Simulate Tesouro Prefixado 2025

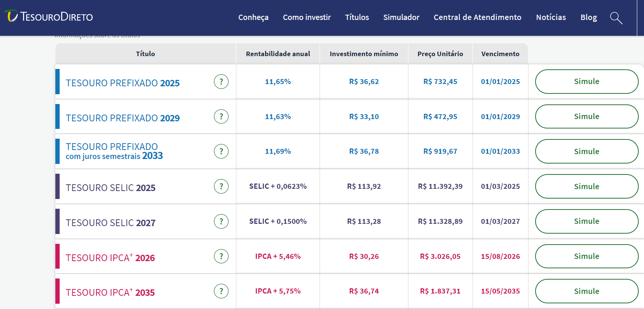coord(587,81)
